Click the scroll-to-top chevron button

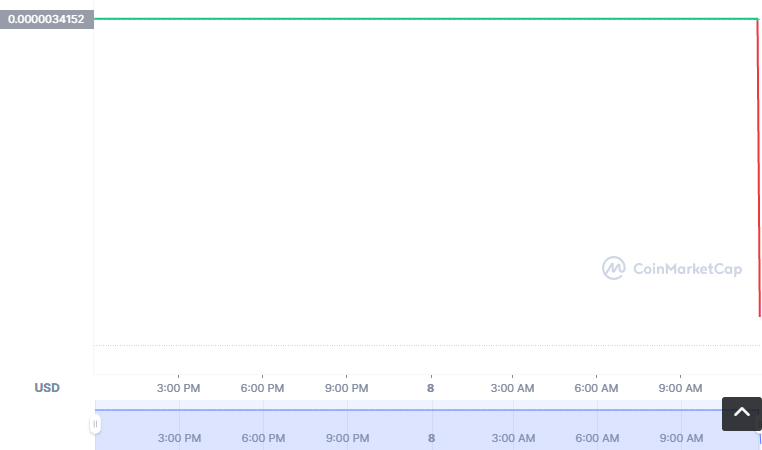[x=741, y=414]
